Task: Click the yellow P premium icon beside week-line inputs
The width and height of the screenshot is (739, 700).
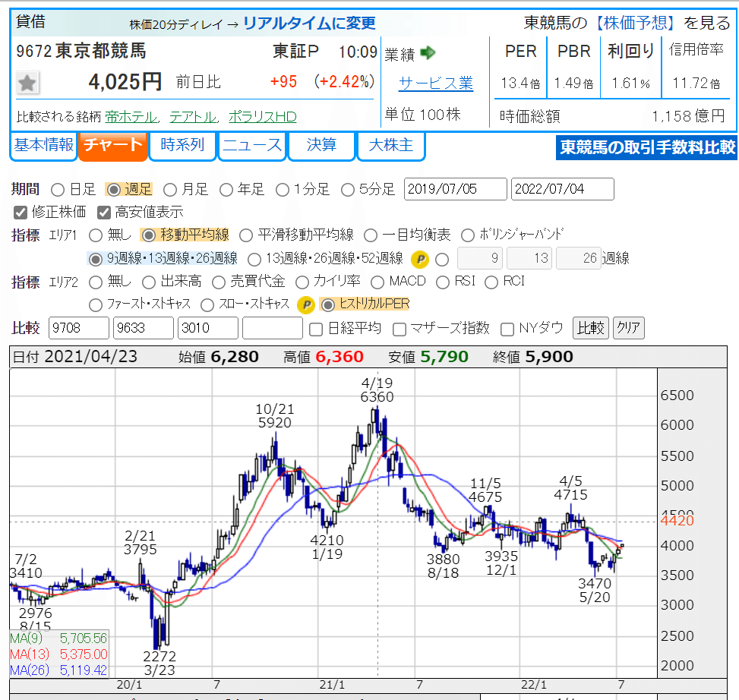Action: point(420,259)
